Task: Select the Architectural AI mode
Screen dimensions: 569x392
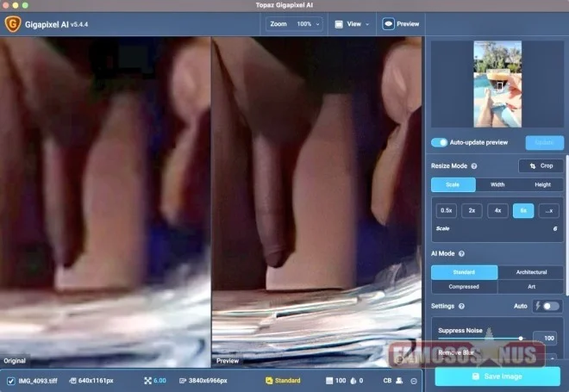Action: 531,272
